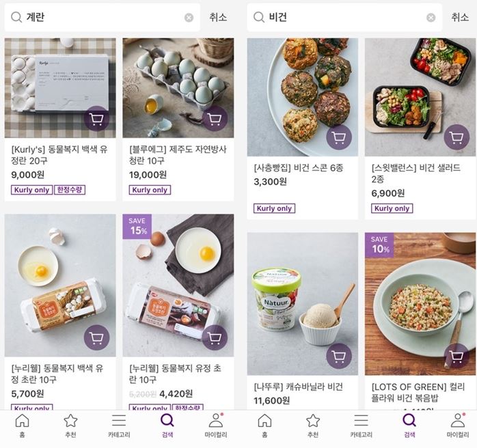The image size is (477, 448).
Task: Clear the 계란 search text
Action: (x=189, y=18)
